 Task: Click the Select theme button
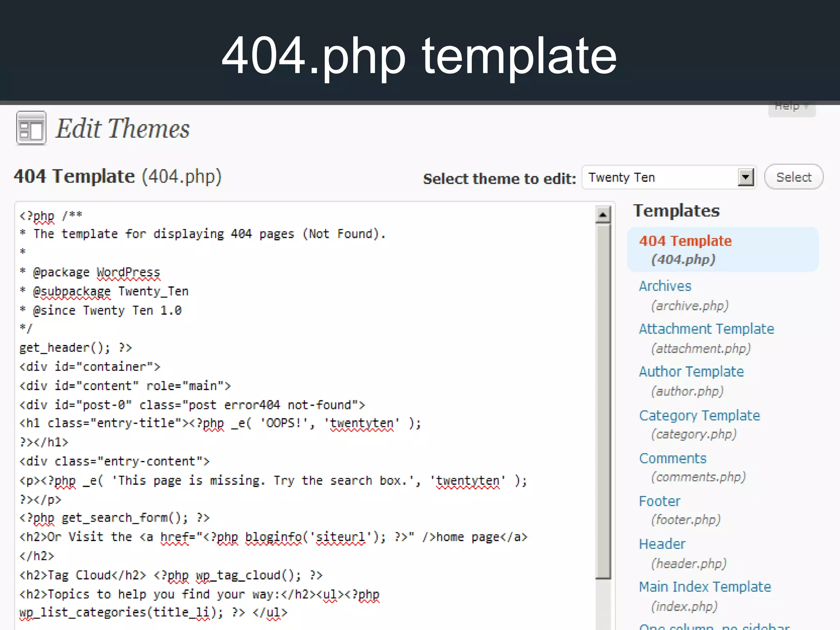coord(794,177)
